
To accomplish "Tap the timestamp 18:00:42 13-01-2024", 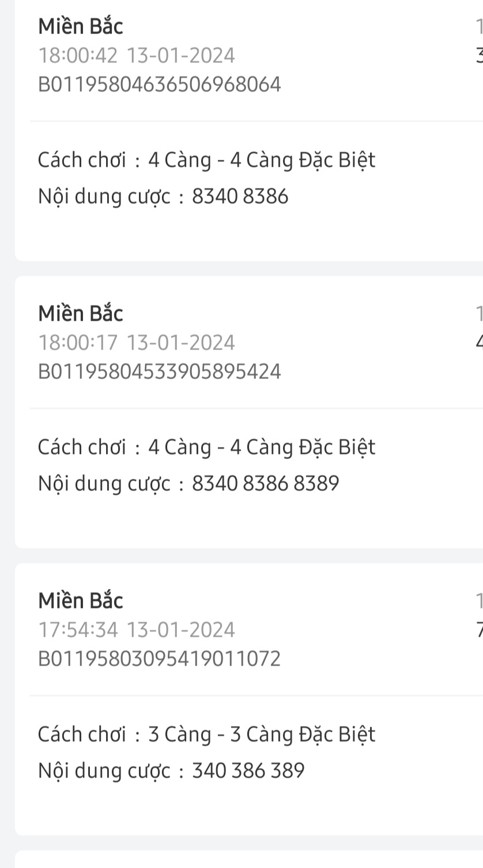I will pos(137,55).
